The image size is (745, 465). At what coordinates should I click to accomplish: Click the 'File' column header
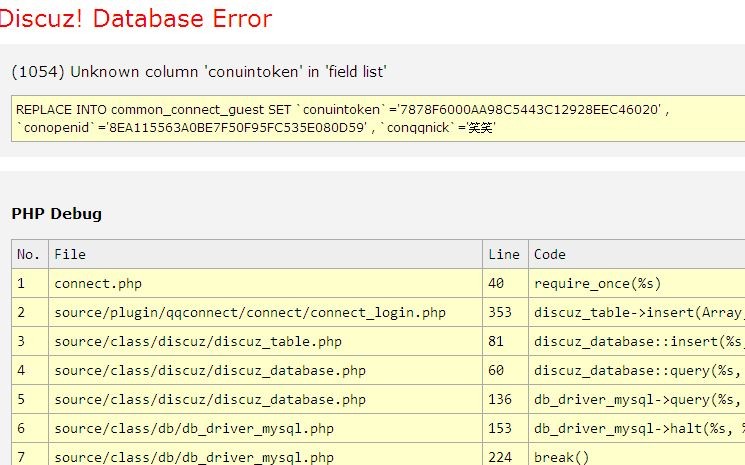click(x=265, y=254)
